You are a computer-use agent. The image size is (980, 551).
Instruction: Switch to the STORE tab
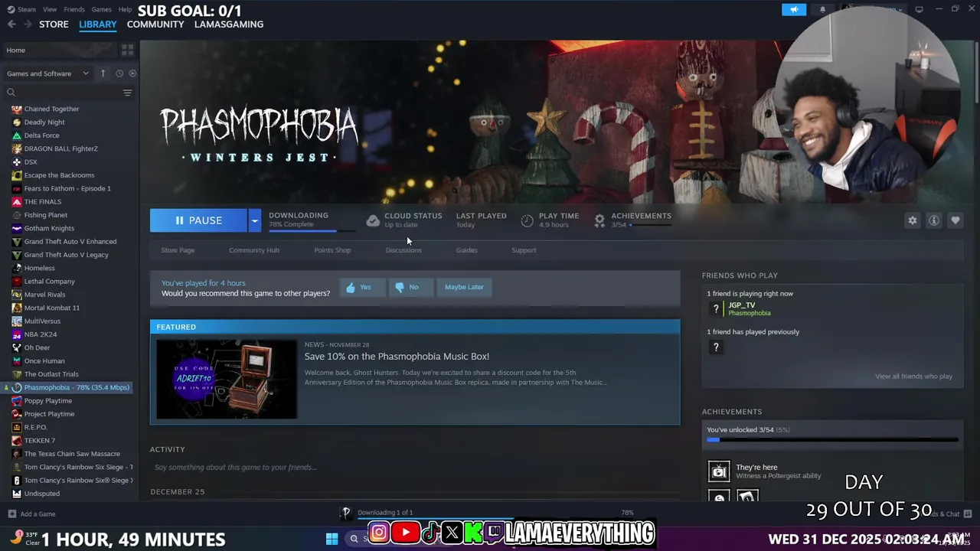tap(54, 24)
